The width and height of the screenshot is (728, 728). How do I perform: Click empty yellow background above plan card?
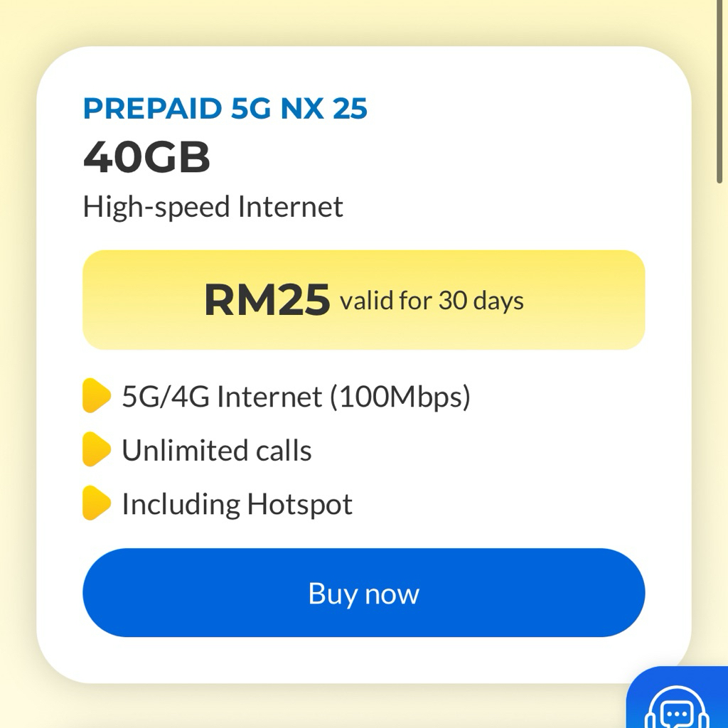click(x=355, y=21)
